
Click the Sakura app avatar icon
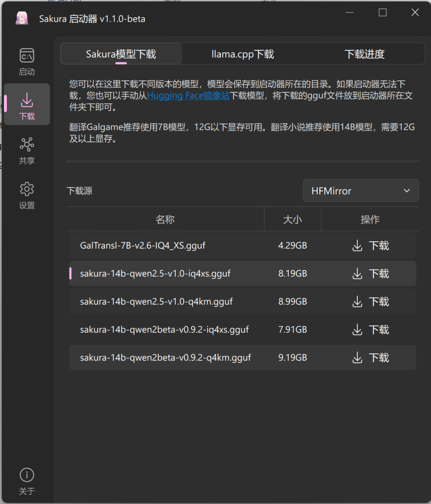tap(22, 19)
